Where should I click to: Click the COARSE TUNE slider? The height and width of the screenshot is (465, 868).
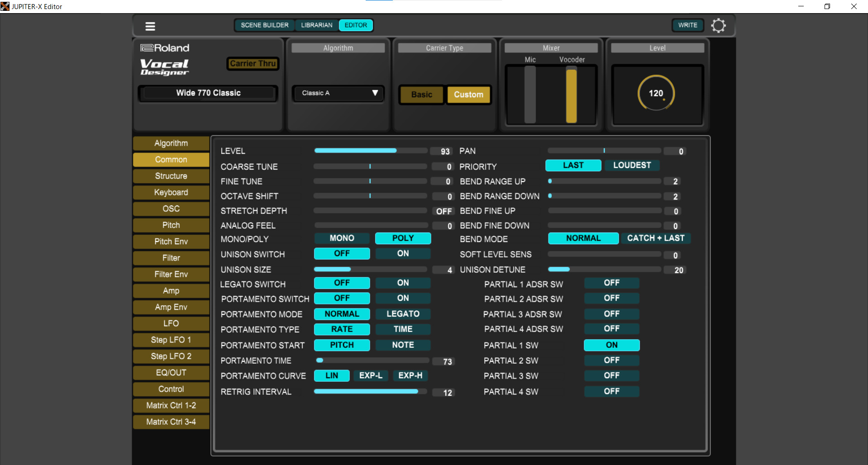coord(371,166)
